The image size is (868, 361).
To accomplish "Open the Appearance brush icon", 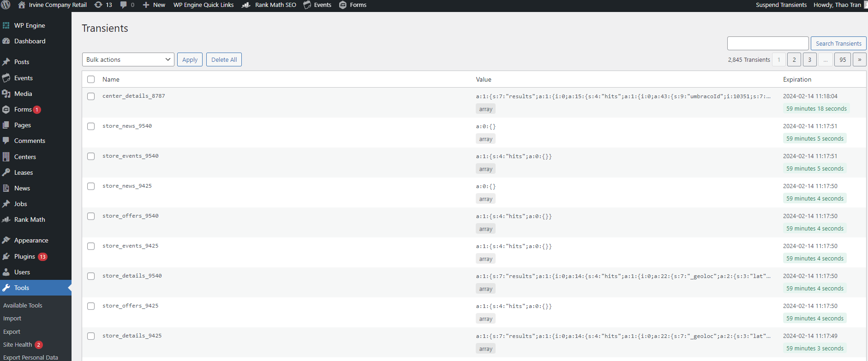I will click(6, 240).
